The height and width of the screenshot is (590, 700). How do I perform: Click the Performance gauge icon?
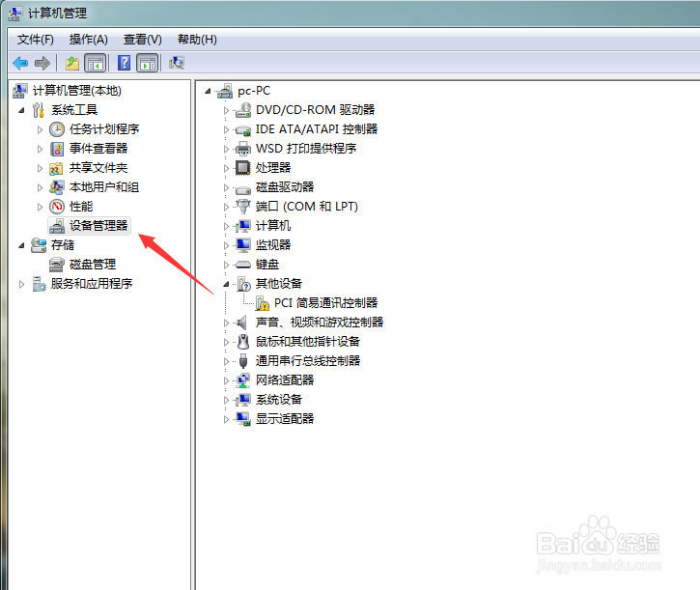click(x=57, y=207)
